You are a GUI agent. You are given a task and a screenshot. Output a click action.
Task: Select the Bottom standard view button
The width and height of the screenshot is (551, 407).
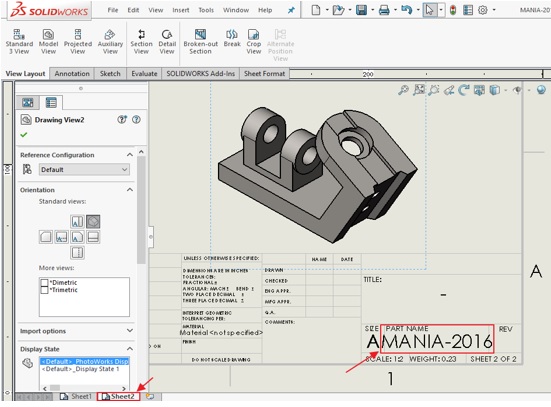click(77, 252)
